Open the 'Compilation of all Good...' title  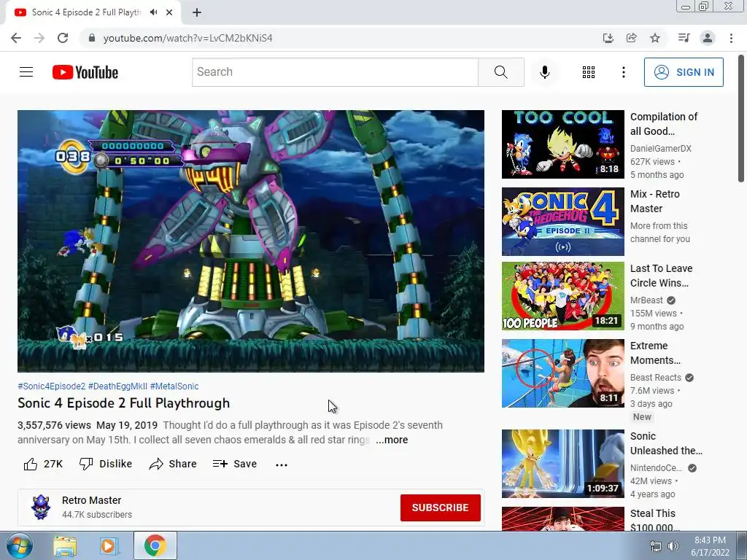click(x=664, y=124)
